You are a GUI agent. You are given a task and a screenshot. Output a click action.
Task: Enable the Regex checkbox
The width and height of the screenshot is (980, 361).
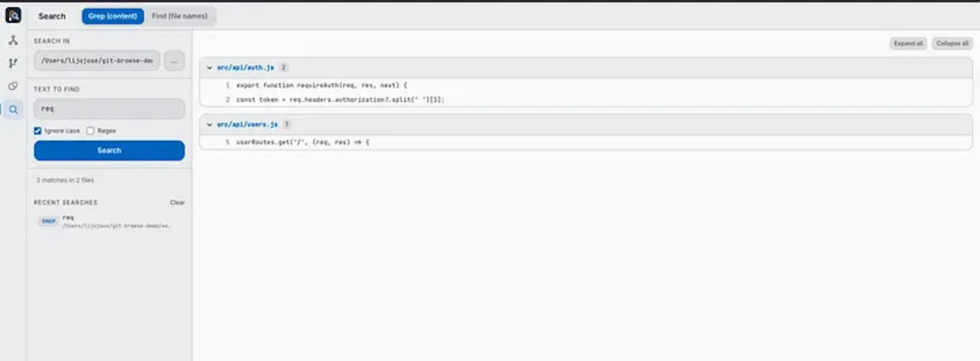90,131
